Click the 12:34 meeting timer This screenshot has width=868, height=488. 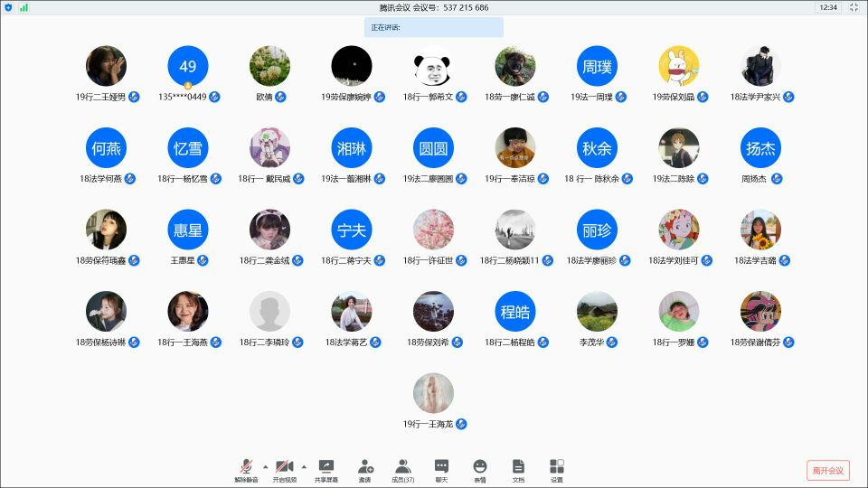click(826, 7)
